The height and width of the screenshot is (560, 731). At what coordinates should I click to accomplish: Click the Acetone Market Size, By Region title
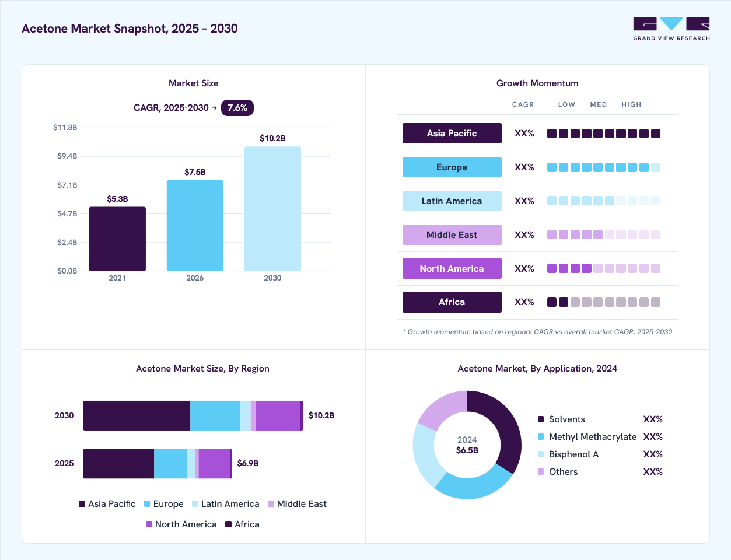[x=202, y=369]
